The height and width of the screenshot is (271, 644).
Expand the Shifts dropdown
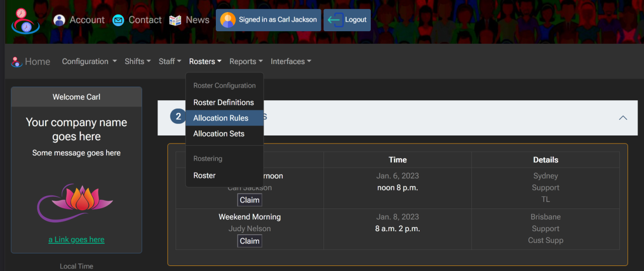click(137, 61)
